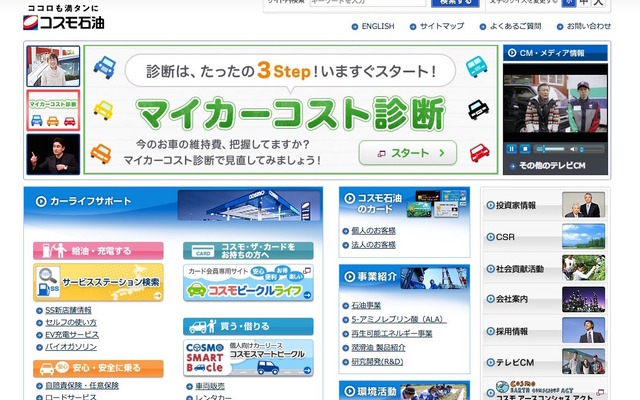This screenshot has width=640, height=400.
Task: Click the yellow car icon in banner
Action: 103,110
